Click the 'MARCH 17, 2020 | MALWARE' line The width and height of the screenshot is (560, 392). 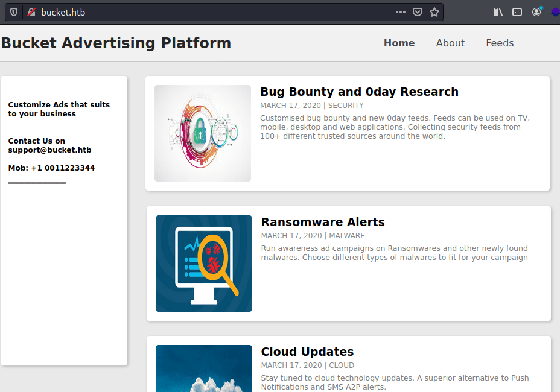pos(313,236)
